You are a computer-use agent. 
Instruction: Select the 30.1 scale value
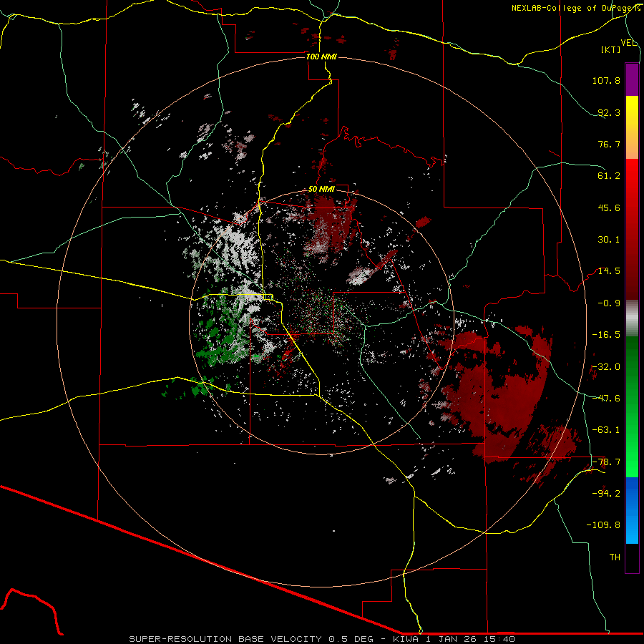click(x=609, y=240)
